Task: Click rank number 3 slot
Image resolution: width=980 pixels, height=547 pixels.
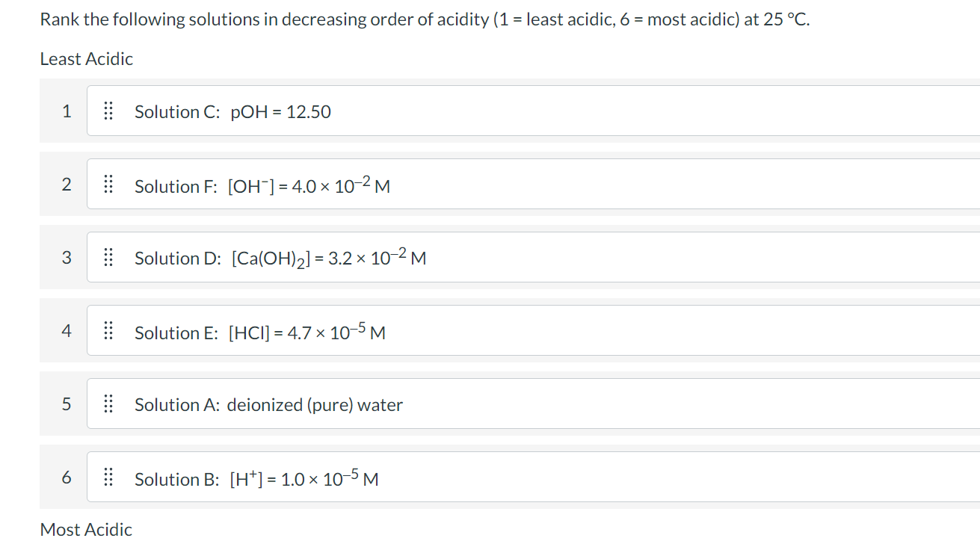Action: click(x=67, y=258)
